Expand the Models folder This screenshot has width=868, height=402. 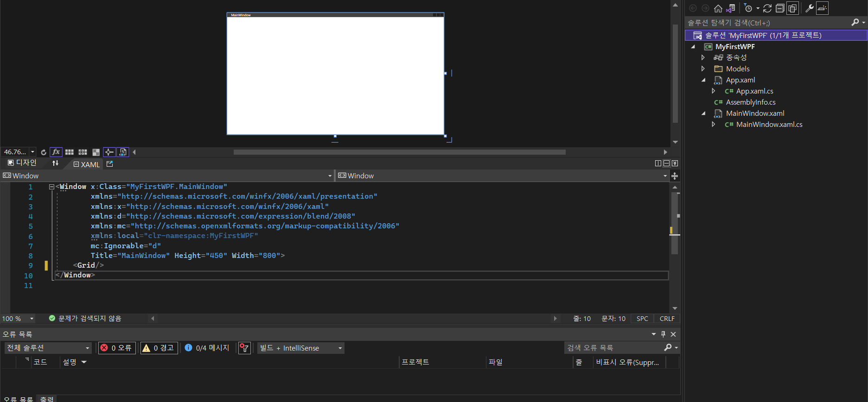(703, 69)
